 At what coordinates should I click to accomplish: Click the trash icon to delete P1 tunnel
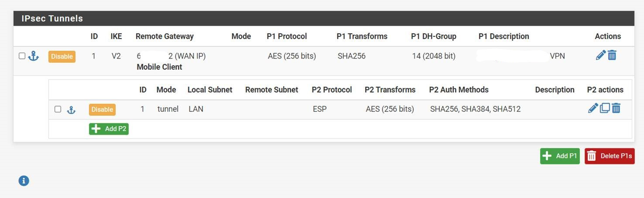click(612, 55)
